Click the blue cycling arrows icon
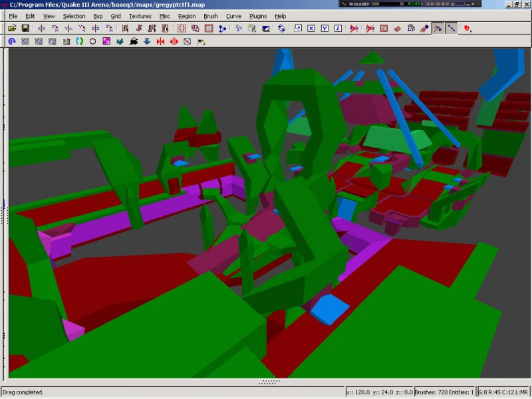The image size is (532, 399). coord(281,29)
